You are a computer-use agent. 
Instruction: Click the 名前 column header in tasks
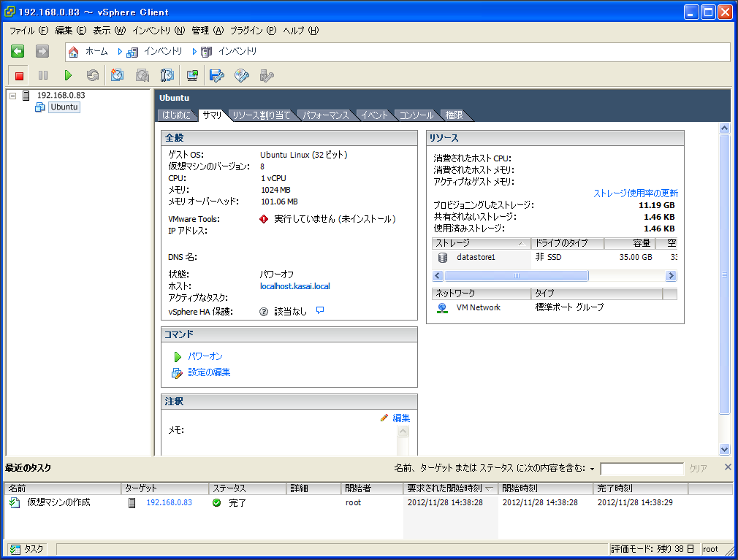[x=63, y=488]
